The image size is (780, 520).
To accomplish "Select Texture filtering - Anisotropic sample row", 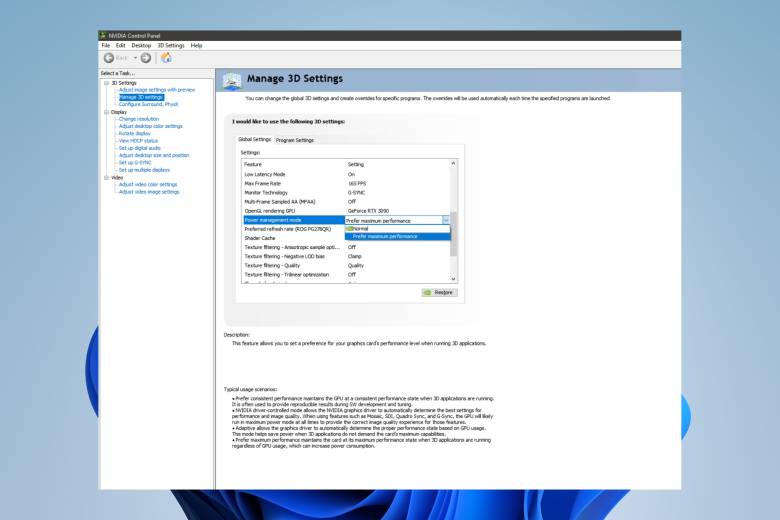I will coord(346,247).
